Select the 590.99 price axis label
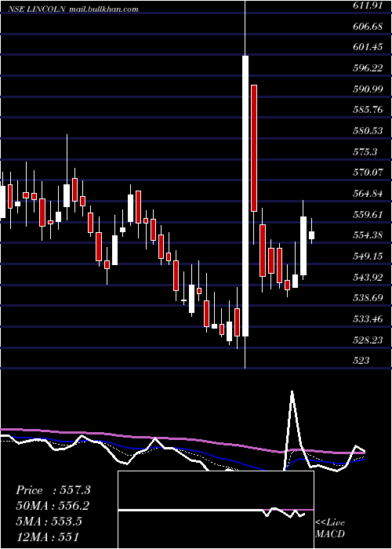The image size is (392, 549). (x=368, y=89)
